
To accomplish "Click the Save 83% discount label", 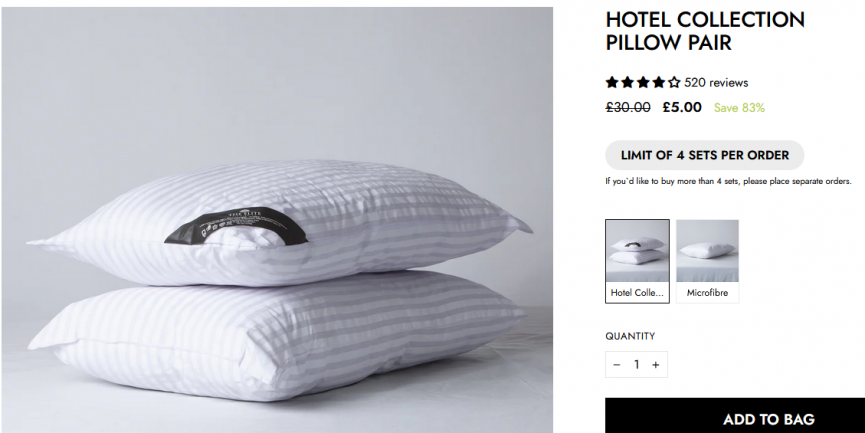I will (x=739, y=108).
